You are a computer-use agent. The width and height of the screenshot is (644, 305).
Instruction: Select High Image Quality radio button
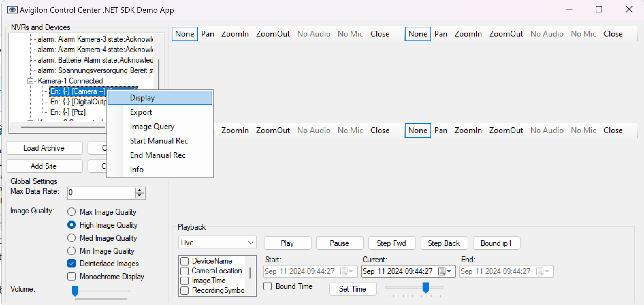[72, 225]
